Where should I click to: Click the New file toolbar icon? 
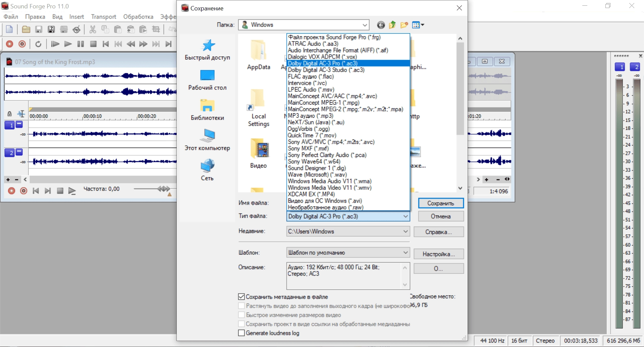[9, 30]
